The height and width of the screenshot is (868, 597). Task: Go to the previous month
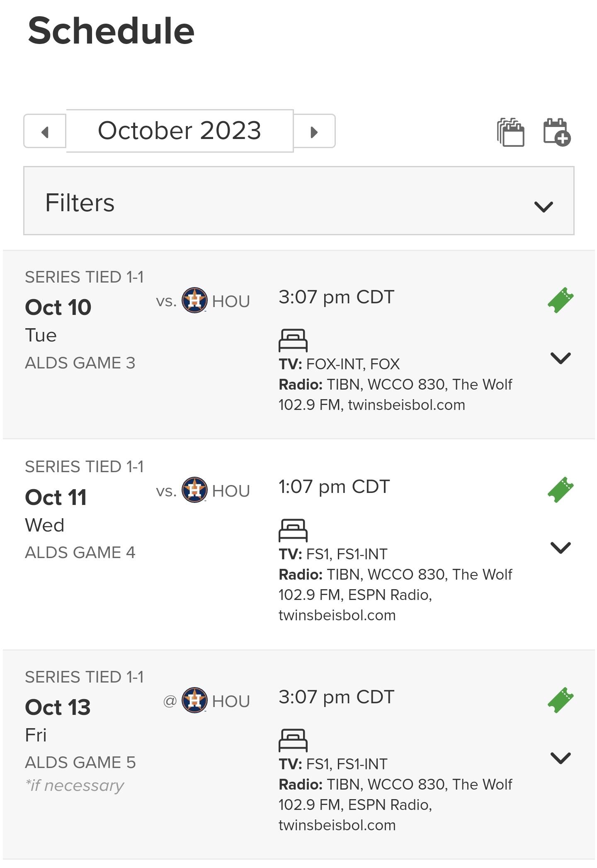[x=45, y=132]
